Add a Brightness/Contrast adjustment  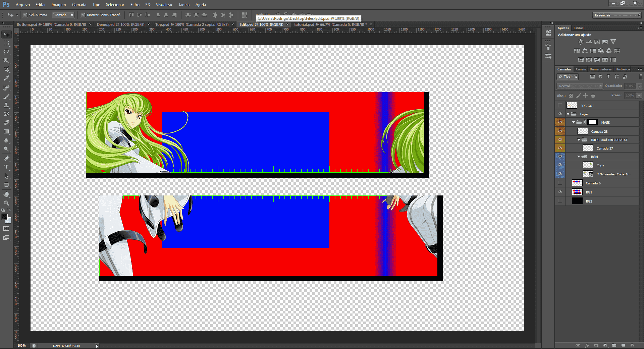581,42
